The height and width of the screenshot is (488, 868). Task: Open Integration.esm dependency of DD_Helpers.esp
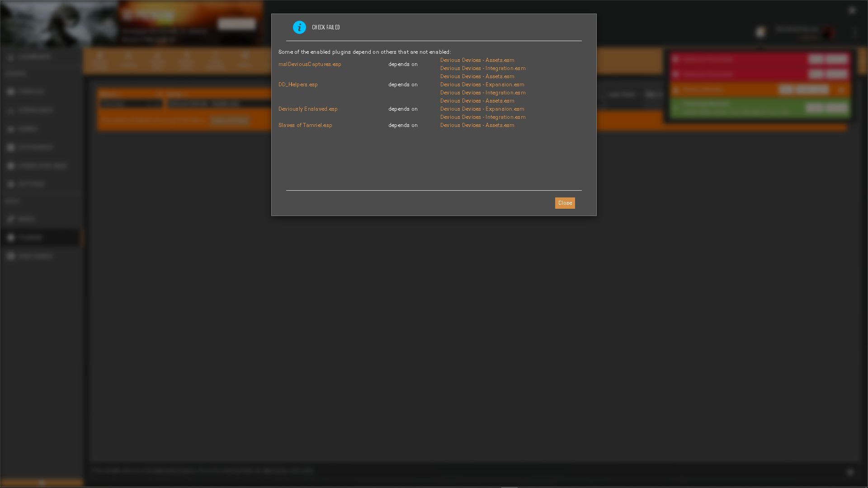click(x=483, y=93)
